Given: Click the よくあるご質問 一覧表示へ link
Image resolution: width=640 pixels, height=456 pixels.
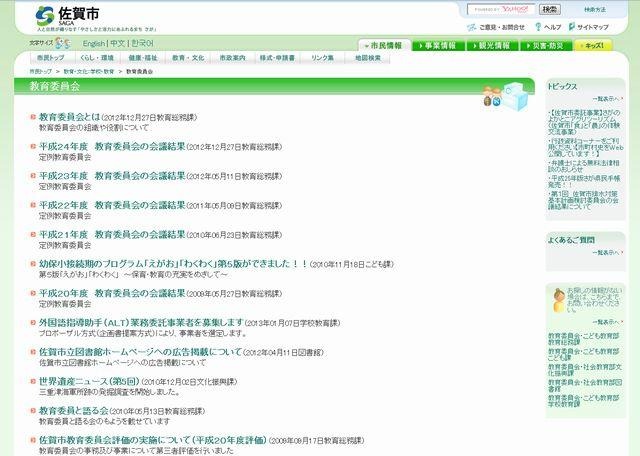Looking at the screenshot, I should coord(607,253).
